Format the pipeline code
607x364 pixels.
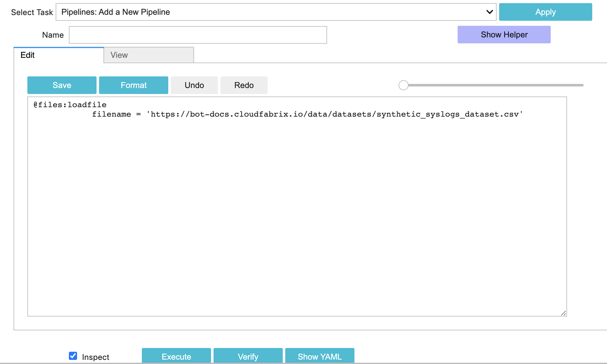(133, 85)
